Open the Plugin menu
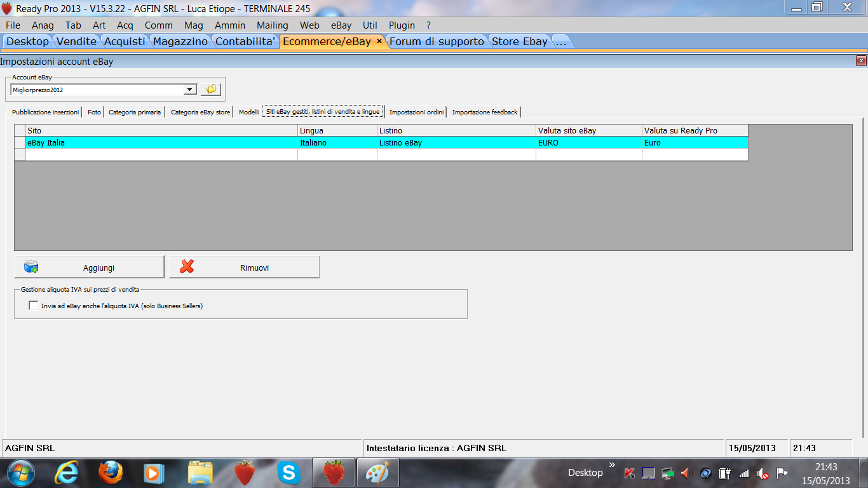Viewport: 868px width, 488px height. (x=402, y=25)
